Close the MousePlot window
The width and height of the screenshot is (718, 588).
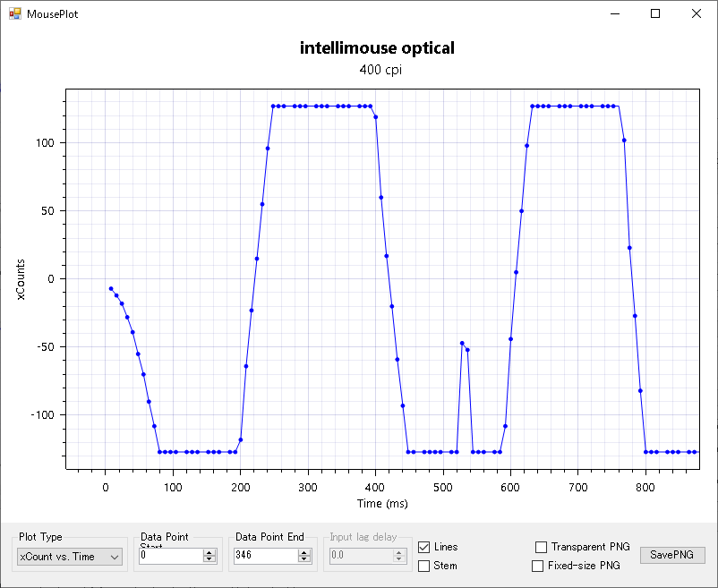click(696, 13)
